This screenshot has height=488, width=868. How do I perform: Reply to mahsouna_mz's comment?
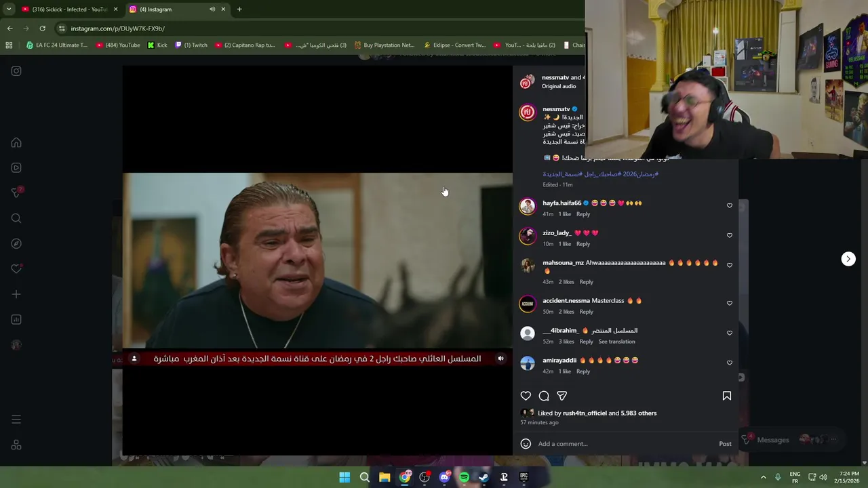pos(587,282)
